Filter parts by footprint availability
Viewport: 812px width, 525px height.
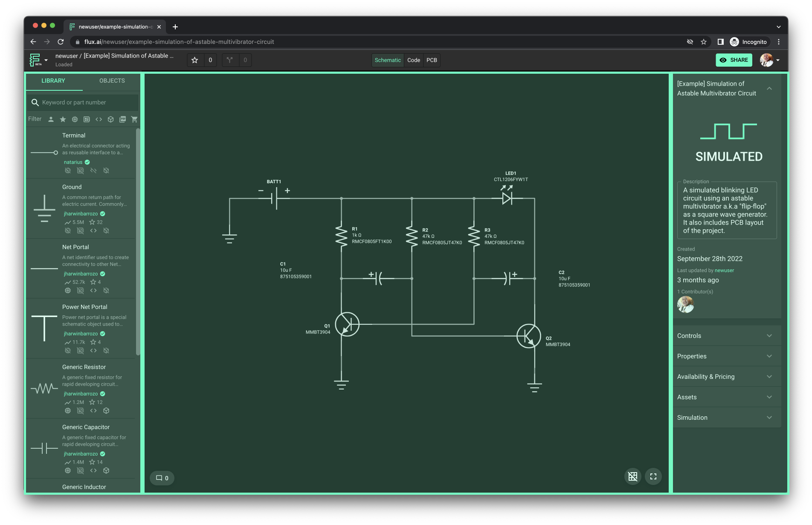87,119
